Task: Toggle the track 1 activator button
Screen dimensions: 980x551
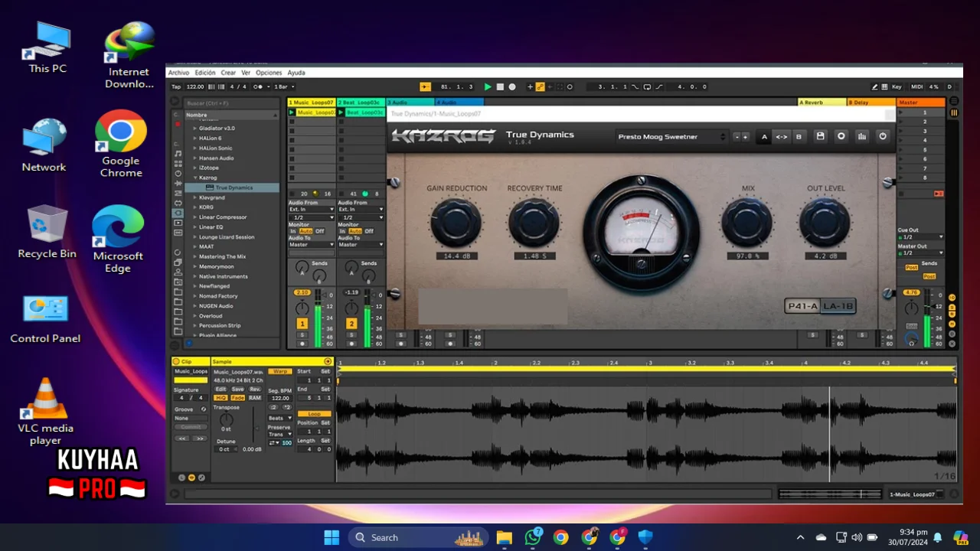Action: pos(302,324)
